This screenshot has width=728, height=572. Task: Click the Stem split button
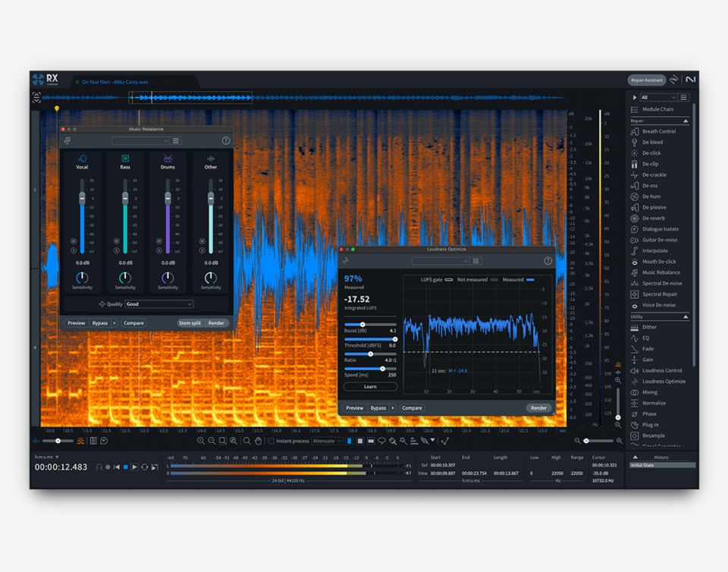[190, 323]
